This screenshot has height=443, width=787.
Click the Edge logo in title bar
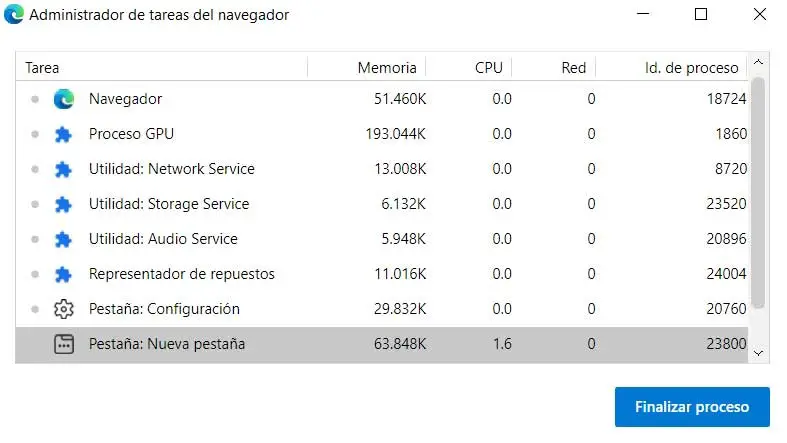[x=15, y=16]
